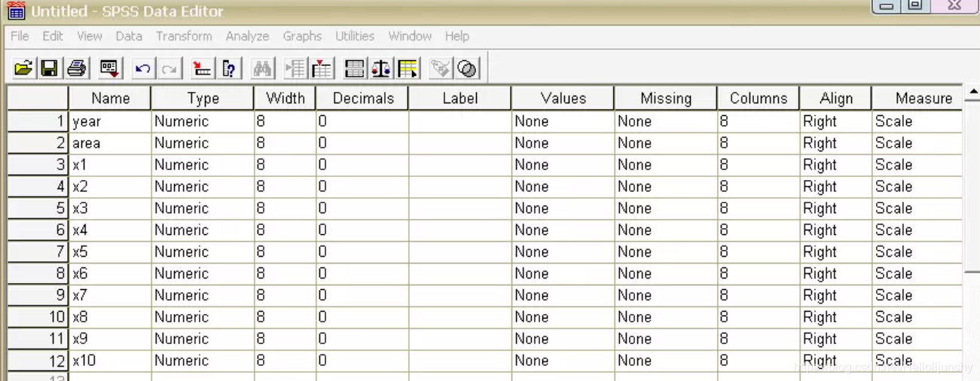
Task: Click the empty Label cell for year
Action: pyautogui.click(x=460, y=121)
